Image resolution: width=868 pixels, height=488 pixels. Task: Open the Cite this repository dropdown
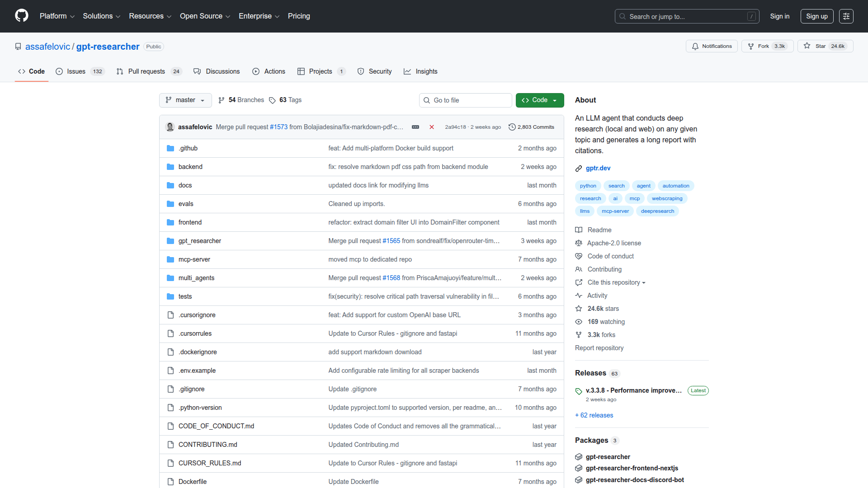tap(615, 282)
